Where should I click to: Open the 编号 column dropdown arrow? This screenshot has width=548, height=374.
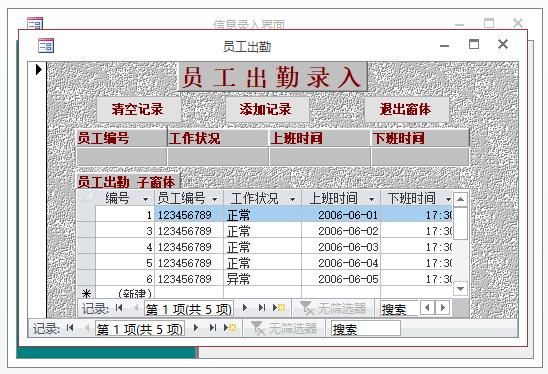pyautogui.click(x=145, y=200)
